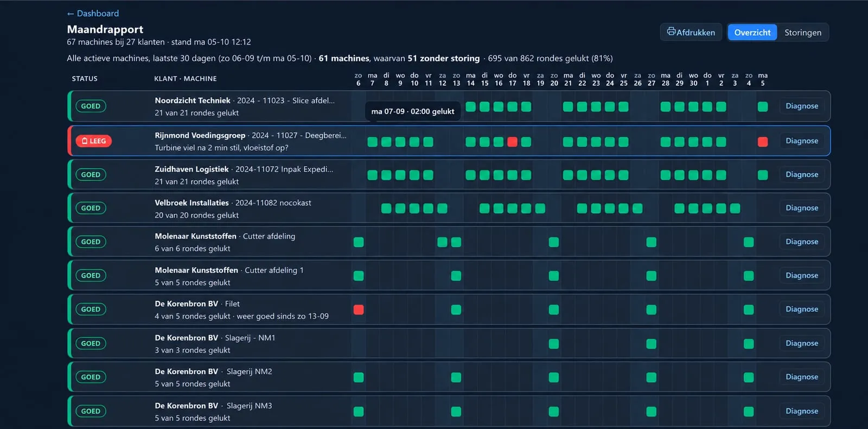The width and height of the screenshot is (868, 429).
Task: Click the 'Rijnmond Voedingsgroep' customer name
Action: pos(200,135)
